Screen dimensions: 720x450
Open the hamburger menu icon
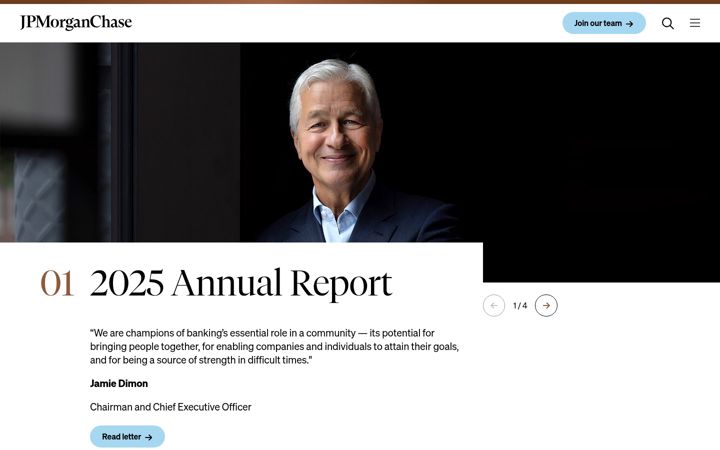click(695, 23)
